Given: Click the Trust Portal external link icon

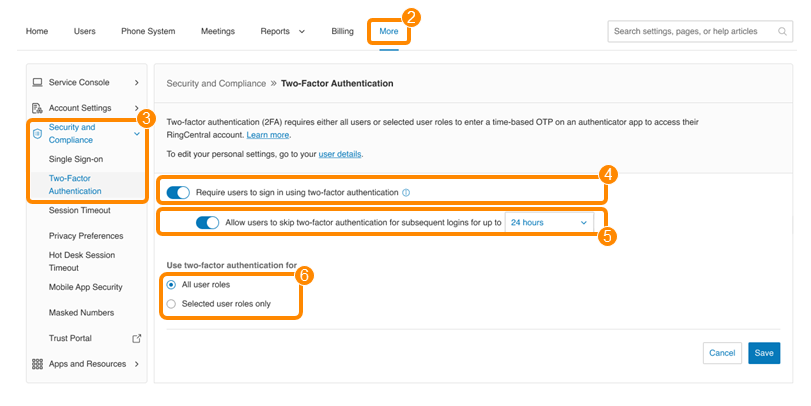Looking at the screenshot, I should click(137, 338).
